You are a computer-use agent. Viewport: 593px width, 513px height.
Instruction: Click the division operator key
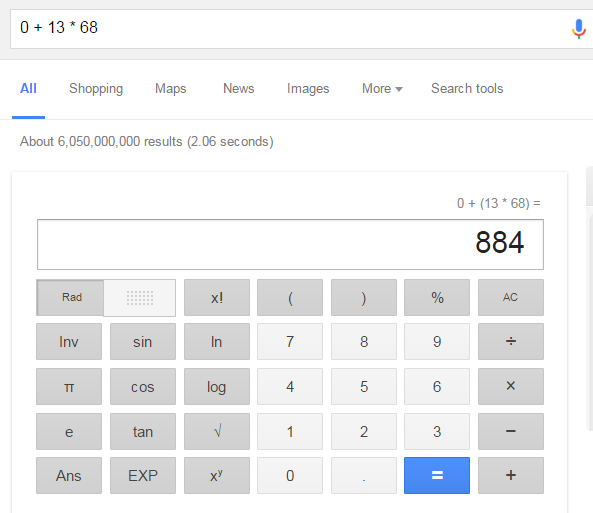(511, 342)
